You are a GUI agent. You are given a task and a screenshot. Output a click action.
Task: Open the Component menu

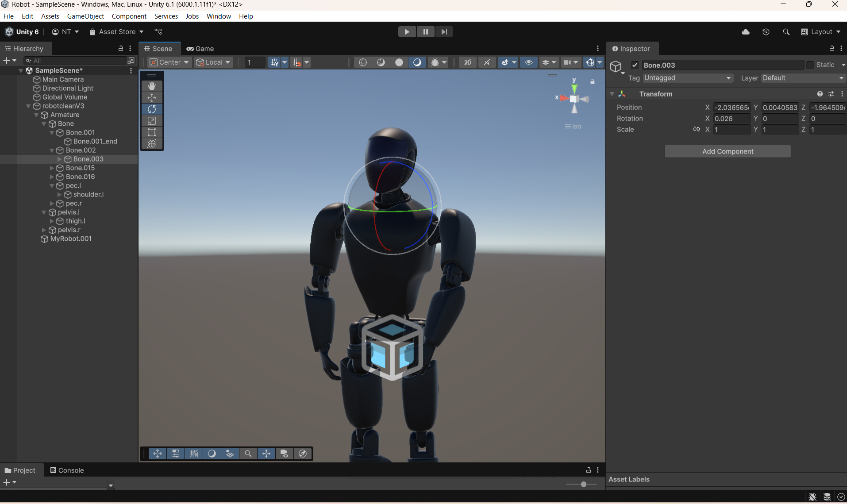coord(129,16)
